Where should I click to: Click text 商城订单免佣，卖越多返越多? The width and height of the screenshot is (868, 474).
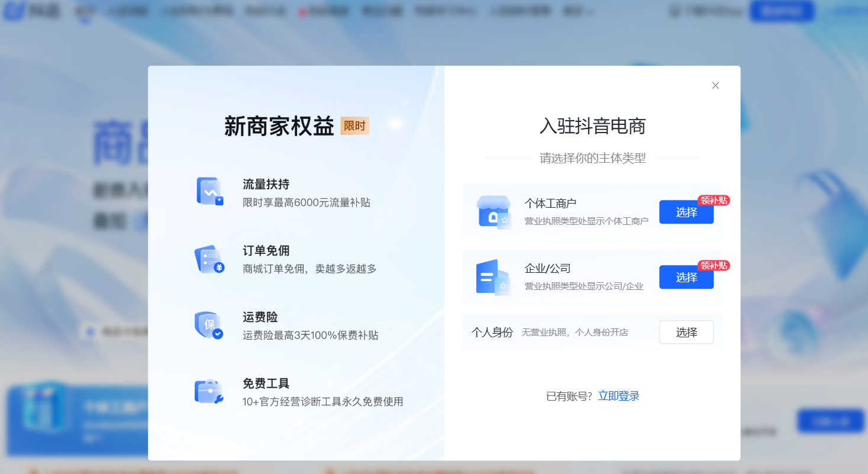pos(309,269)
